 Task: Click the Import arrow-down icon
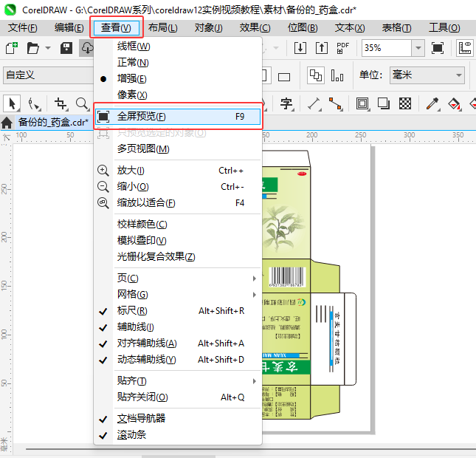click(x=300, y=48)
